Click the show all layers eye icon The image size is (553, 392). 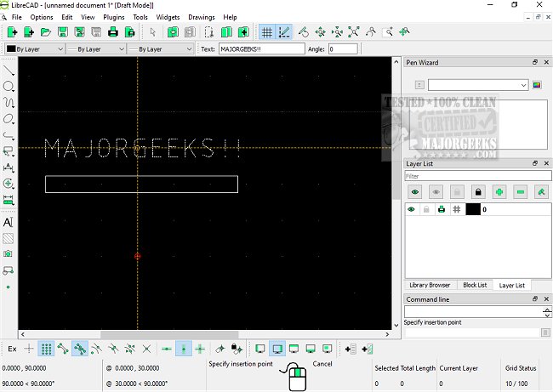415,192
